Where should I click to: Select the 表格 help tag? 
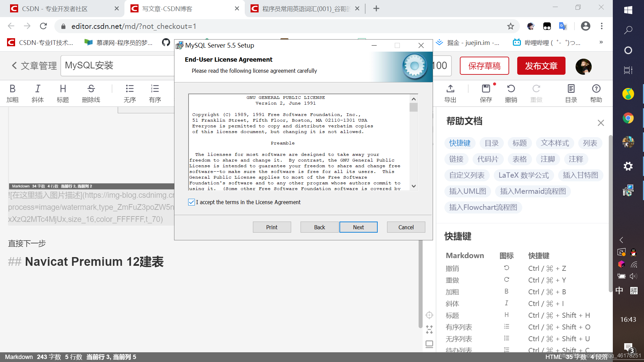pyautogui.click(x=519, y=159)
